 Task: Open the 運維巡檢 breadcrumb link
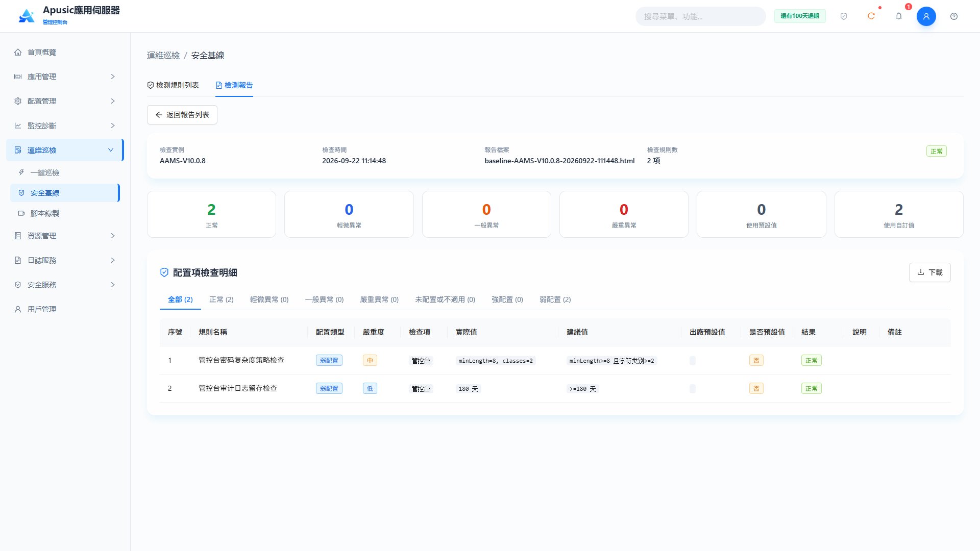(163, 55)
